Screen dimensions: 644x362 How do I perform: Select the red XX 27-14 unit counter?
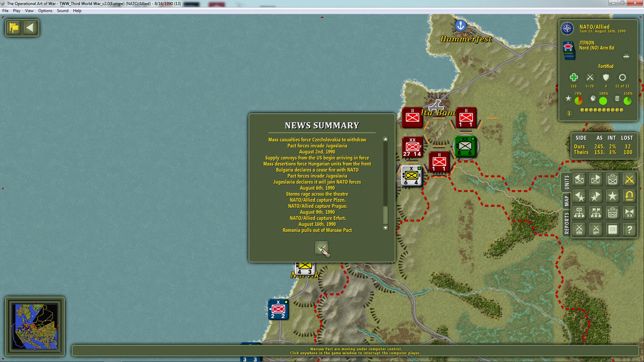pyautogui.click(x=412, y=147)
